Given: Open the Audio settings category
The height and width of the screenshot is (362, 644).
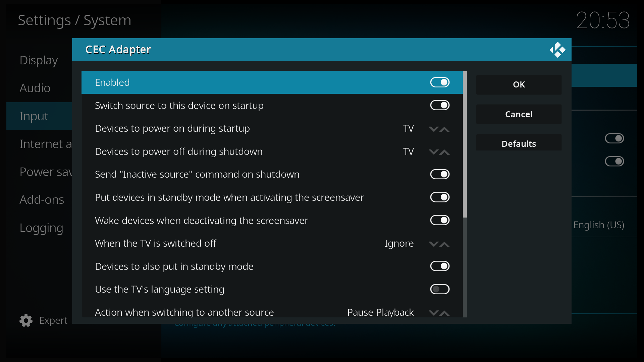Looking at the screenshot, I should pos(35,88).
